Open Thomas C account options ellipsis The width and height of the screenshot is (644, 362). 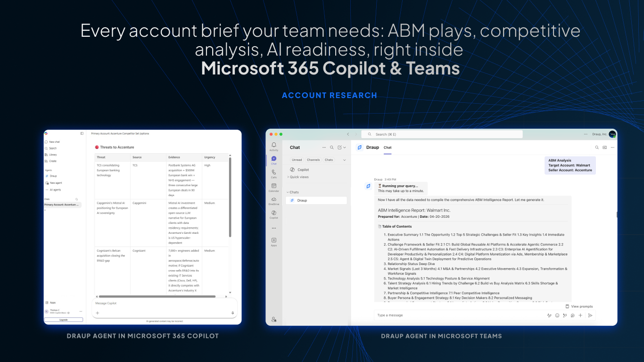(x=81, y=312)
